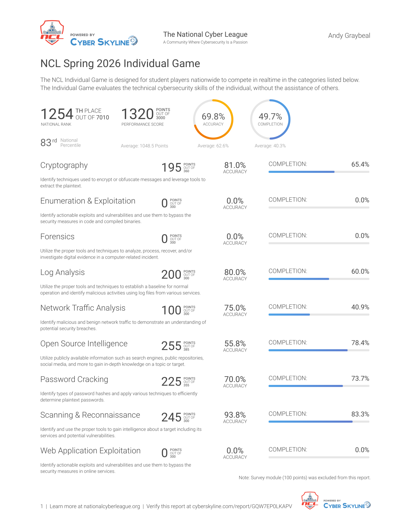
Task: Click the Scanning & Reconnaissance completion bar
Action: (319, 421)
